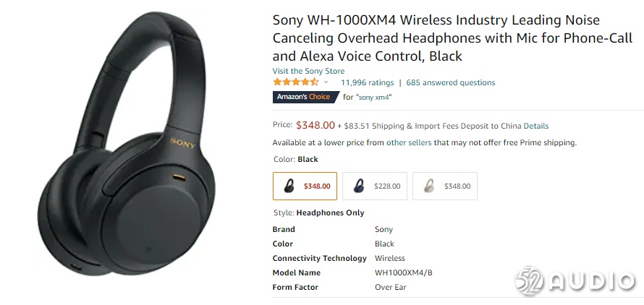Expand the rating breakdown dropdown arrow
Viewport: 644px width, 305px height.
coord(326,82)
